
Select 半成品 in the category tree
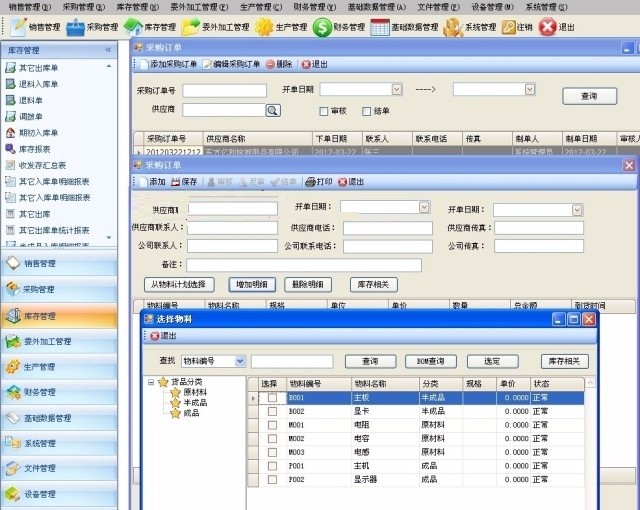[195, 403]
